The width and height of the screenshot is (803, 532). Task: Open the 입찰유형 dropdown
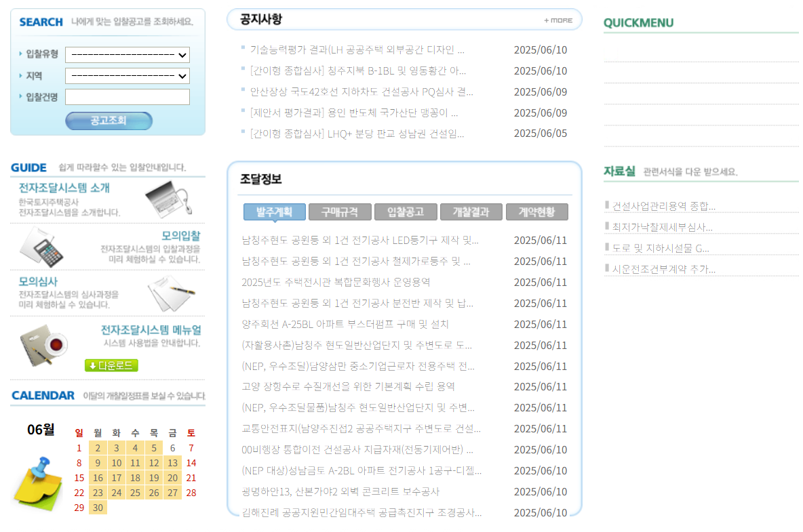click(127, 55)
